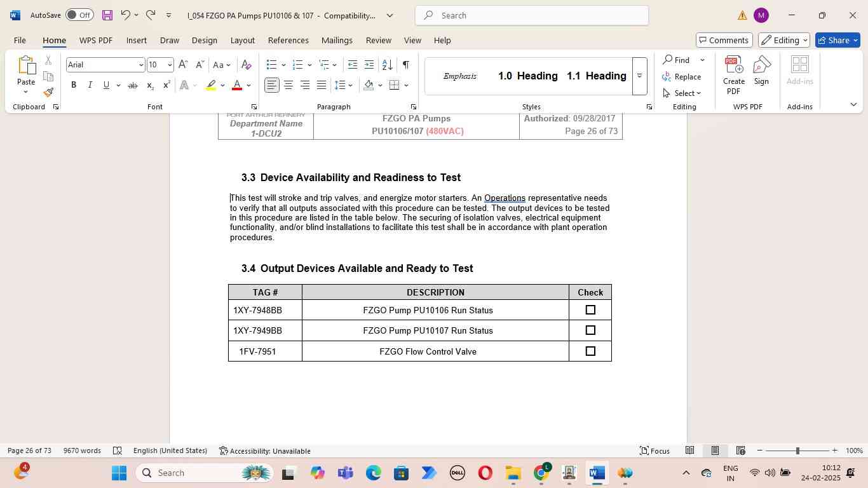The width and height of the screenshot is (868, 488).
Task: Underline the selected text
Action: (x=106, y=85)
